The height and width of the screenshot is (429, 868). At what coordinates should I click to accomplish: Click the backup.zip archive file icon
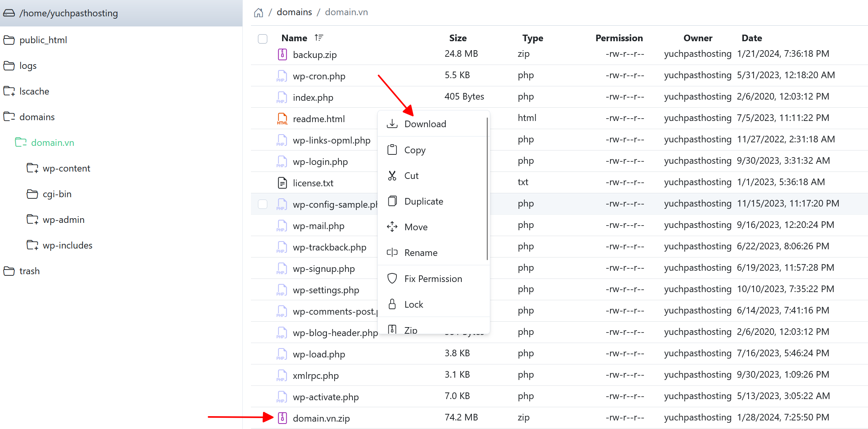282,54
